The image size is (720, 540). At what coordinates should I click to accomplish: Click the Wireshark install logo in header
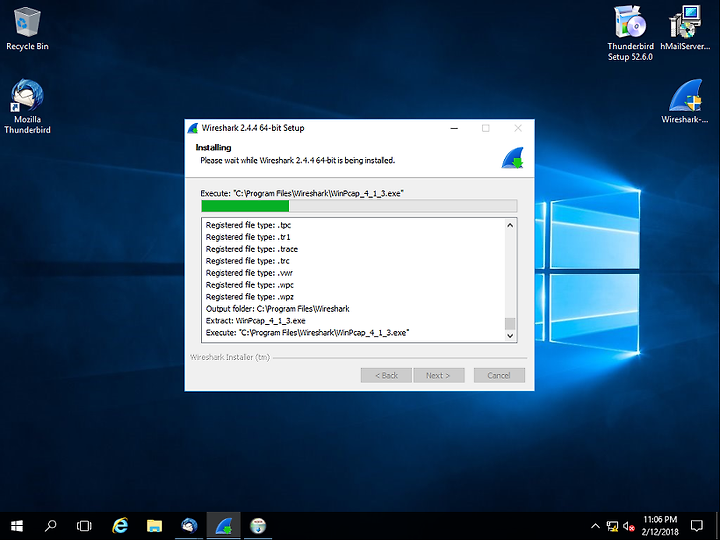point(512,158)
